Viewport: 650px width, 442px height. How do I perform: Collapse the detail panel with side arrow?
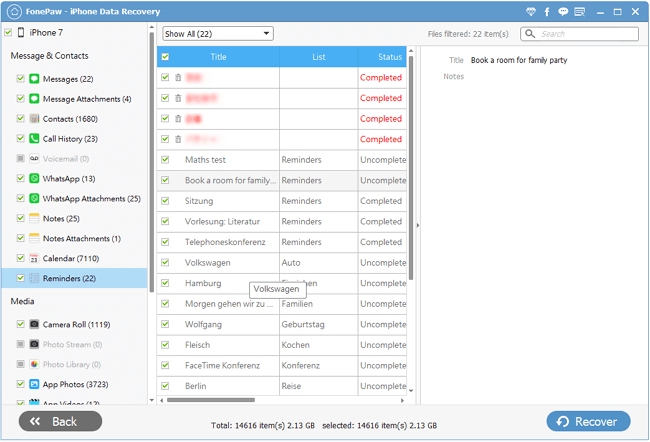coord(418,226)
